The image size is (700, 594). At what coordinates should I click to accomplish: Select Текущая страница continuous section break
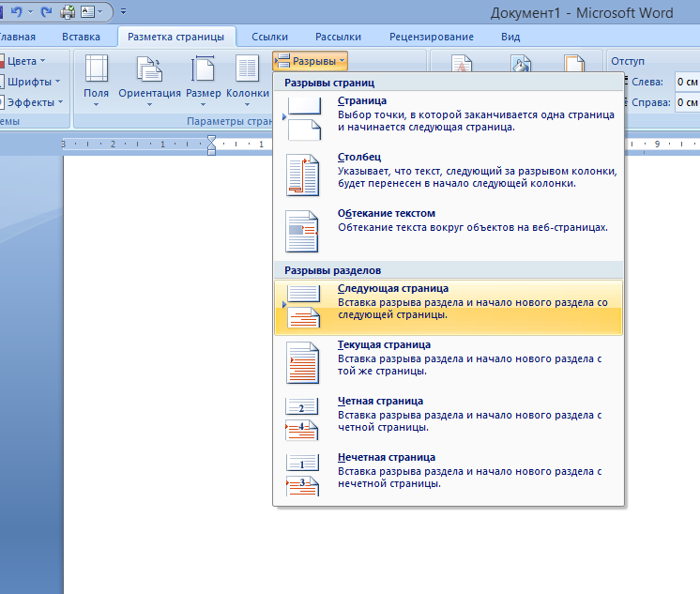point(449,363)
